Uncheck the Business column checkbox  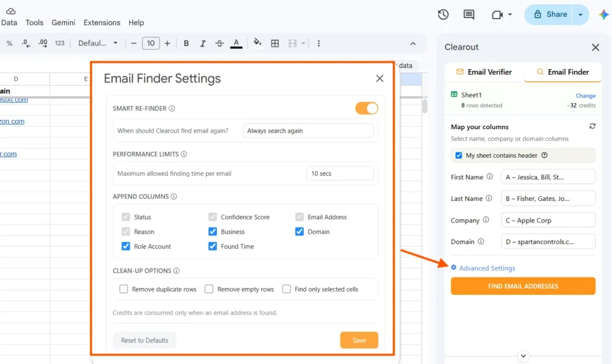[x=212, y=232]
